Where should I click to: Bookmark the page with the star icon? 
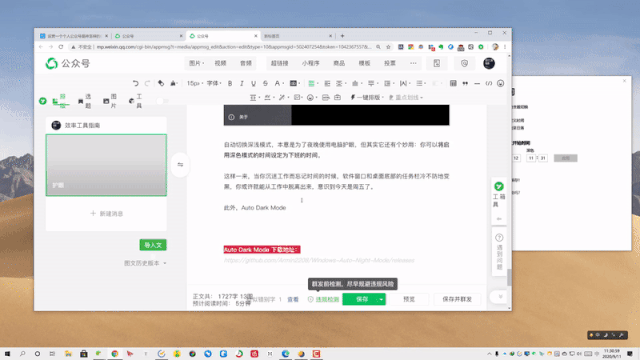tap(388, 47)
